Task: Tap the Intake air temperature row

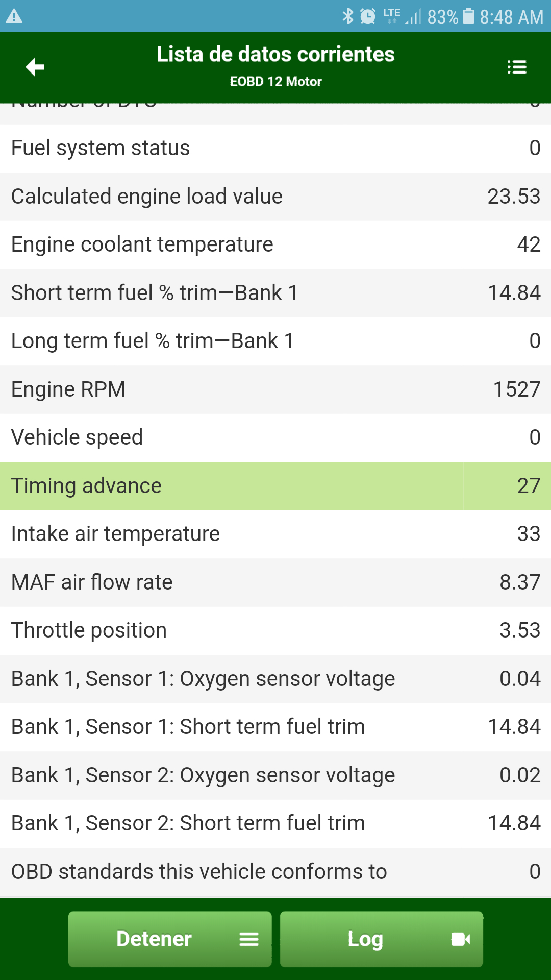Action: pos(275,534)
